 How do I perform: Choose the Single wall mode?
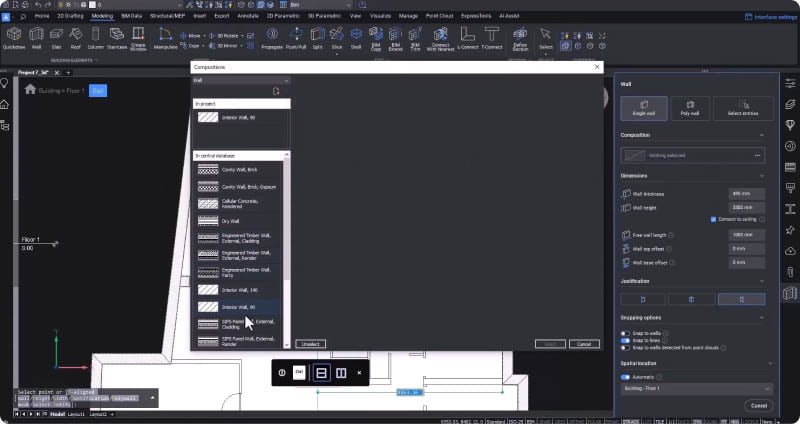[644, 109]
